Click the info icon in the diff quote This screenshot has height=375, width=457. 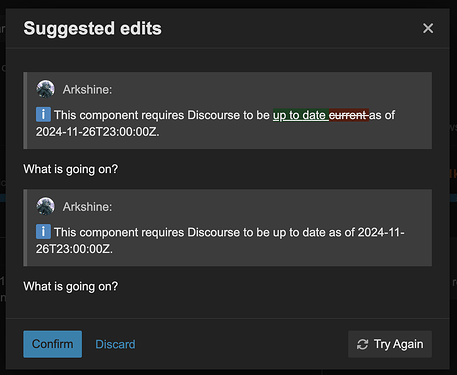click(x=43, y=115)
